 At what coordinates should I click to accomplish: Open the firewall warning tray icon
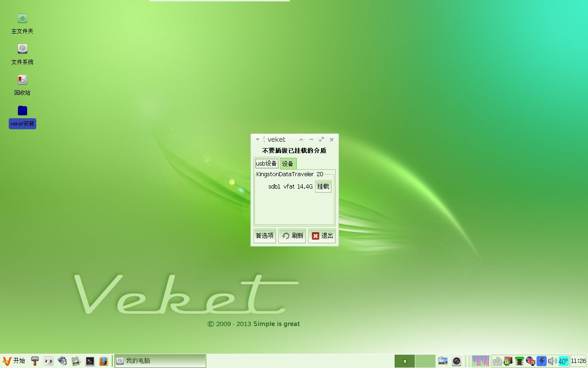point(508,361)
